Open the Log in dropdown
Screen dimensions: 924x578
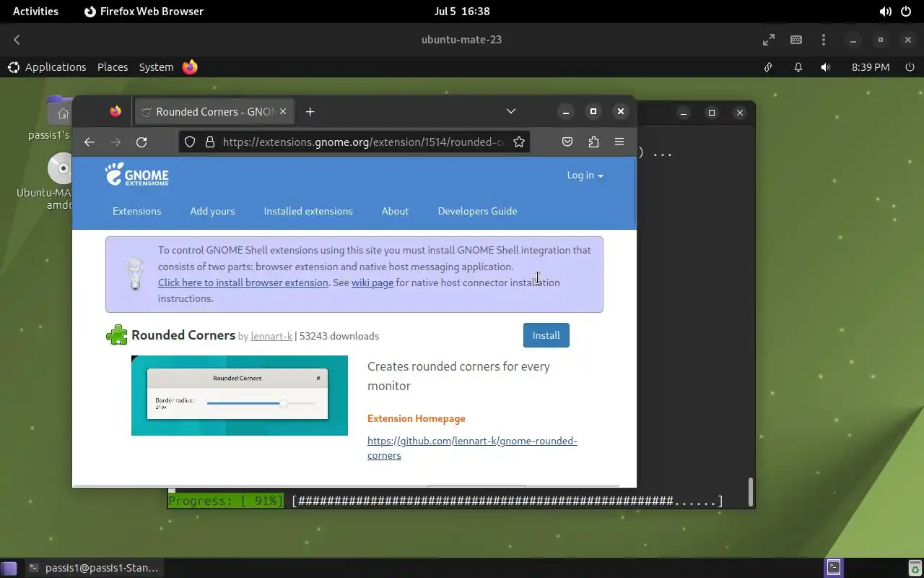(x=585, y=175)
